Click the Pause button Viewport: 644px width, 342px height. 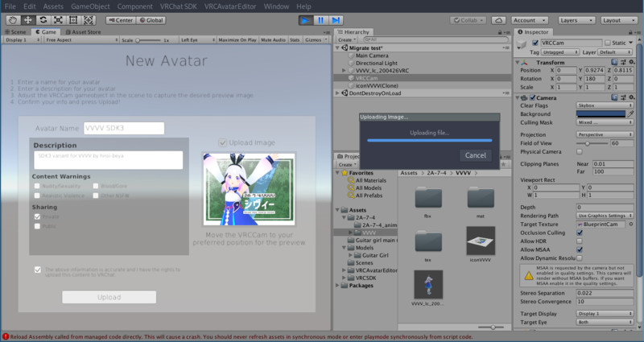[320, 20]
